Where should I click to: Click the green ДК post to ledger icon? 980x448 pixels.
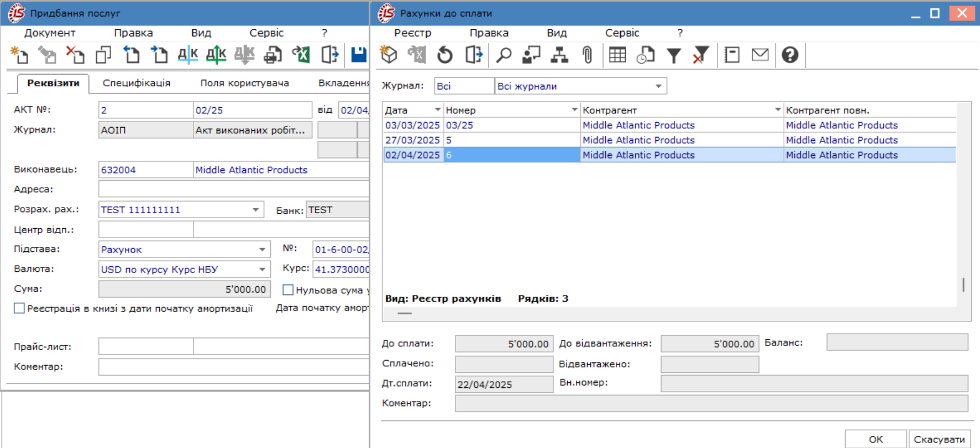pos(216,55)
